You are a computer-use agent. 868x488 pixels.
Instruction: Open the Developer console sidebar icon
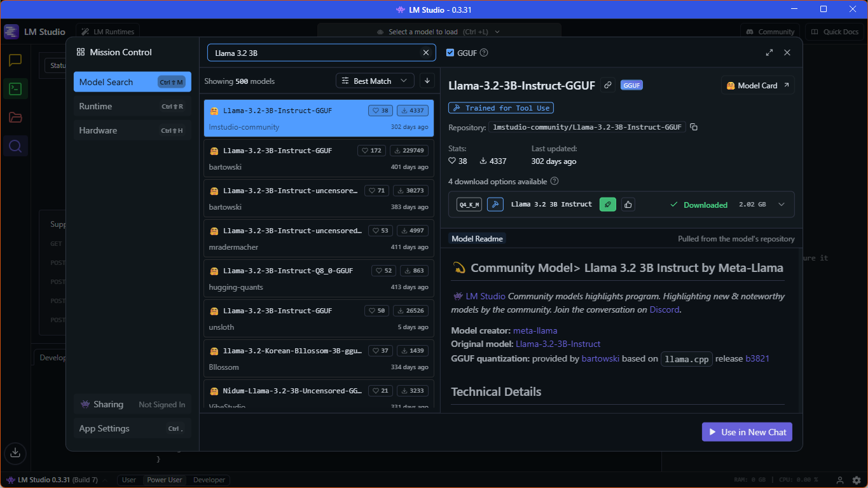coord(15,89)
